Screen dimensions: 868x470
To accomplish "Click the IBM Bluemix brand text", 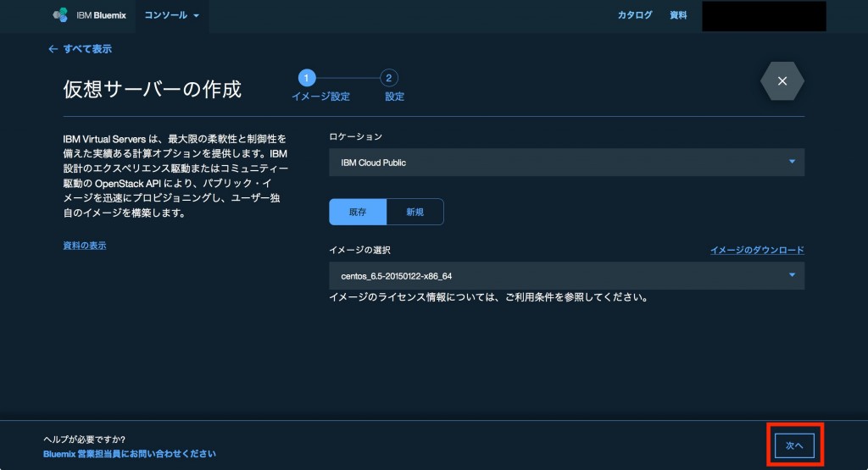I will point(102,15).
